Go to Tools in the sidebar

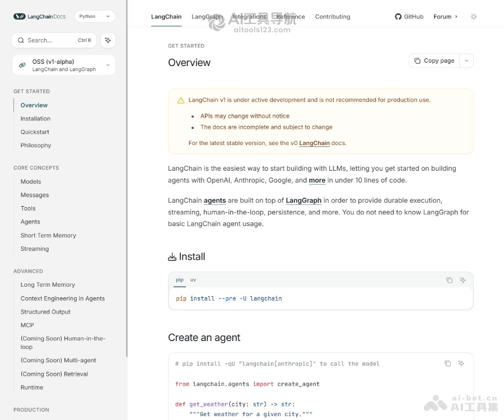click(x=28, y=208)
